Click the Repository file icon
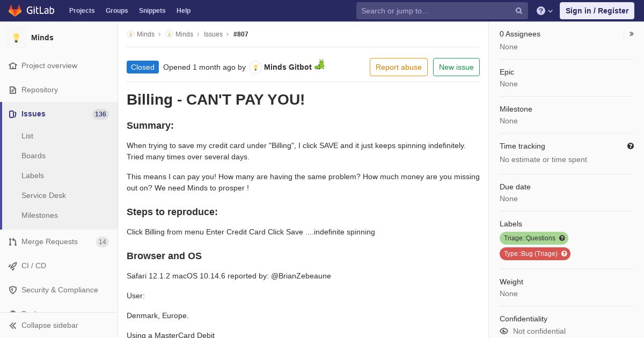The image size is (644, 338). 13,90
